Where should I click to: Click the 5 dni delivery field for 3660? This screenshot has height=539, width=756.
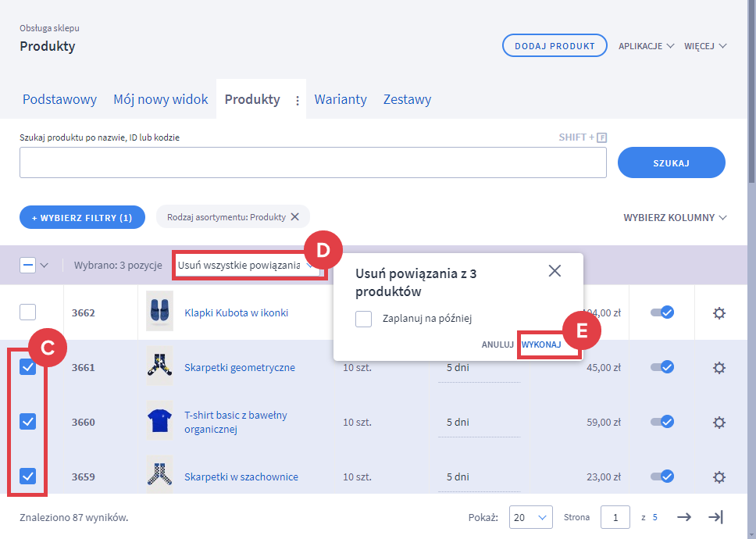coord(480,423)
